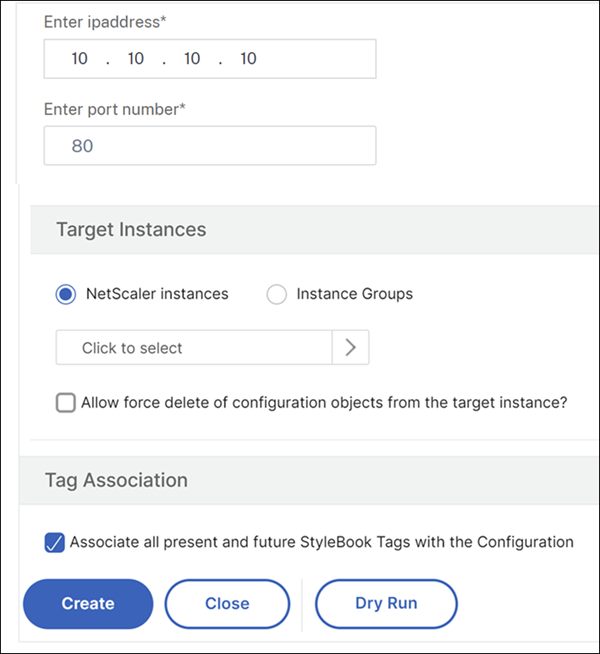The height and width of the screenshot is (654, 600).
Task: Click the chevron arrow next to Click to select
Action: [x=351, y=347]
